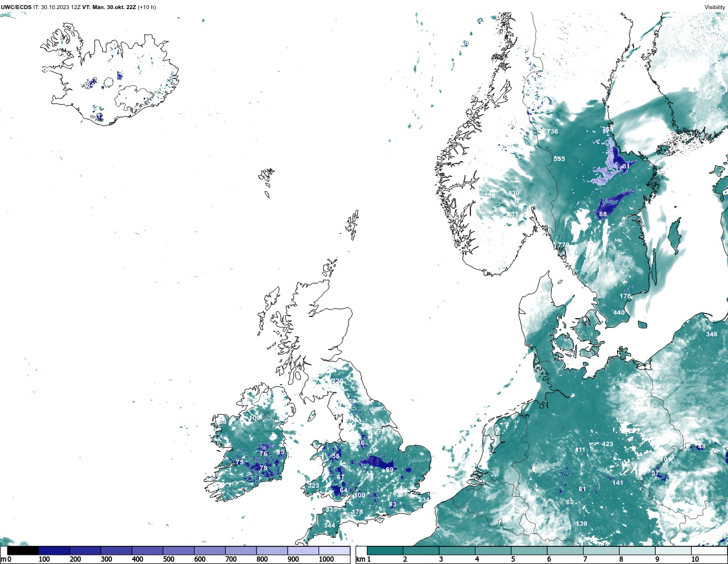Click the 78 value in southern Ireland
Viewport: 728px width, 564px height.
coord(263,468)
